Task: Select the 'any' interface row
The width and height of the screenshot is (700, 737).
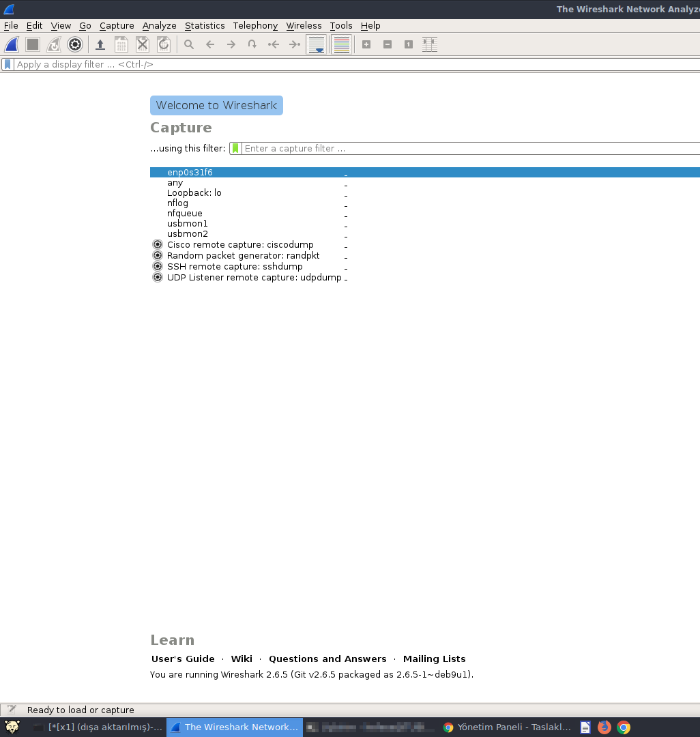Action: click(x=425, y=183)
